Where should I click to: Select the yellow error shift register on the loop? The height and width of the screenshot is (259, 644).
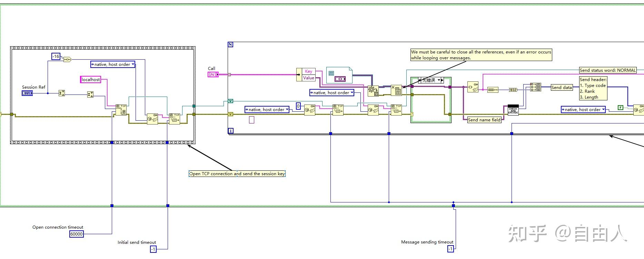230,114
